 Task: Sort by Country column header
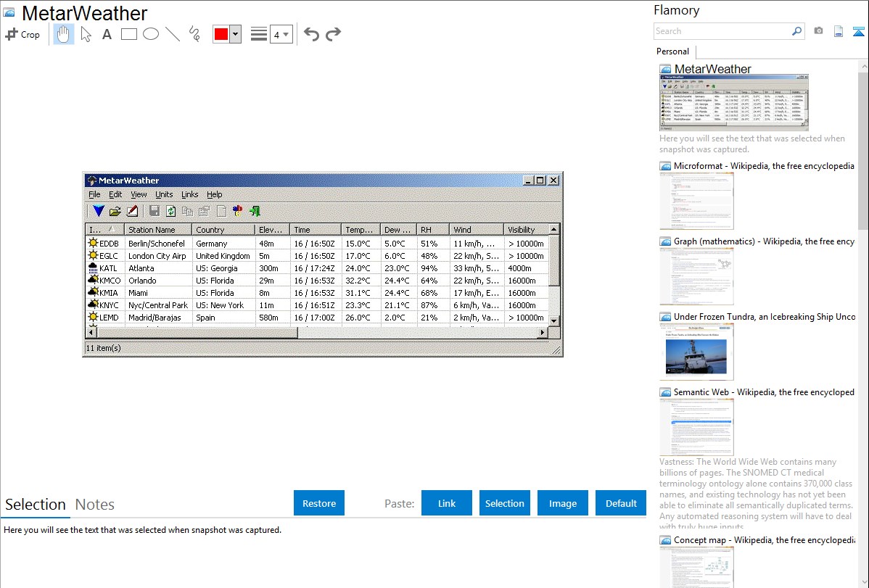point(223,229)
